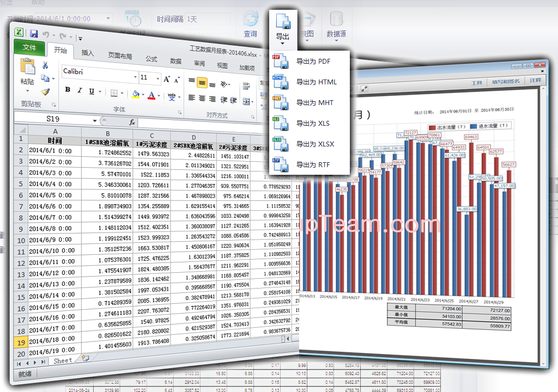Screen dimensions: 558x392
Task: Click the bottom align icon
Action: click(x=212, y=84)
